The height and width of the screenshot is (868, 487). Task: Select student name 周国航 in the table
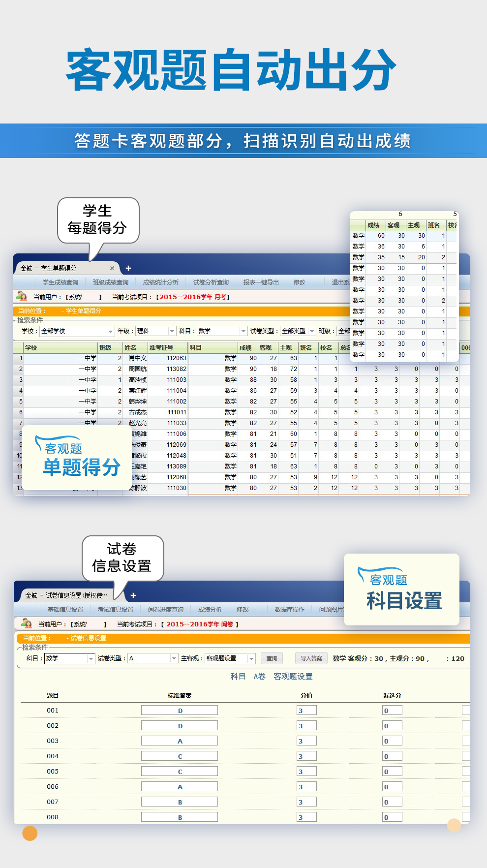click(138, 369)
